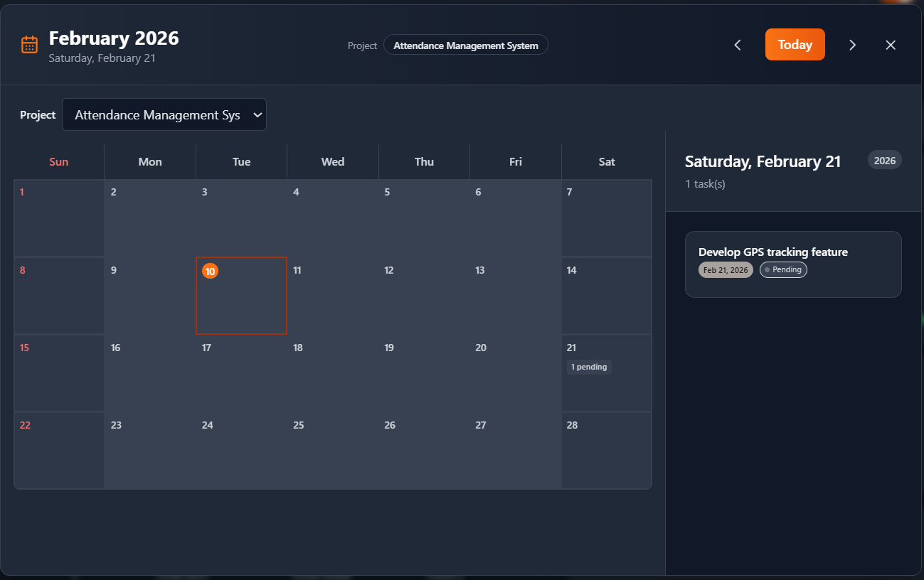Select day 18 in the calendar
924x580 pixels.
coord(333,373)
